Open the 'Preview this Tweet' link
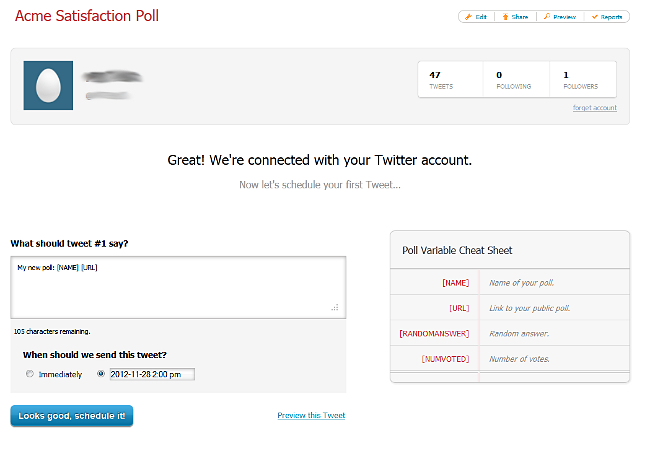650x451 pixels. pos(311,415)
